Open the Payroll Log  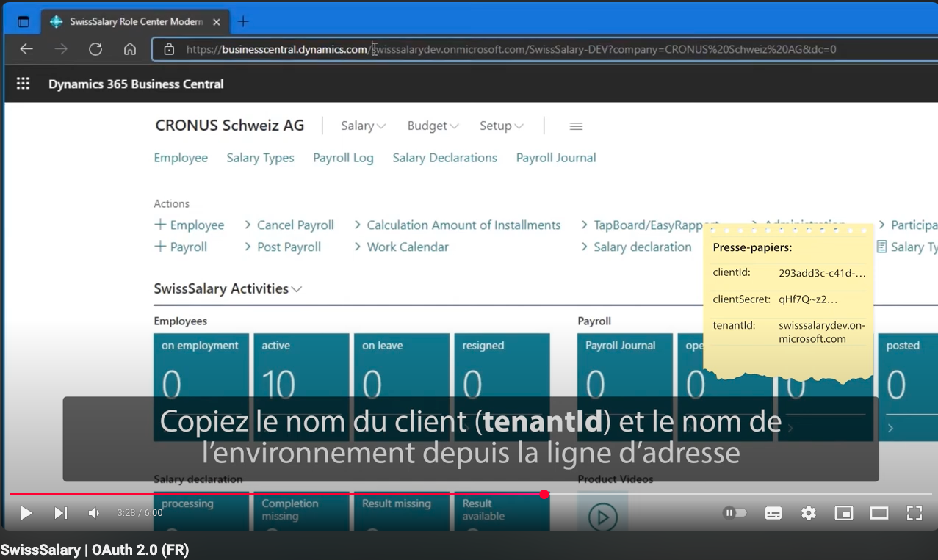tap(343, 158)
